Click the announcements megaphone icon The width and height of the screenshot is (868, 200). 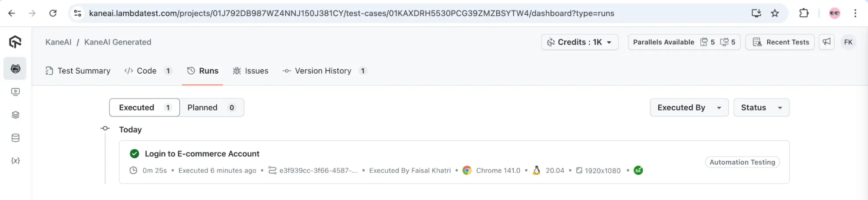click(x=826, y=42)
